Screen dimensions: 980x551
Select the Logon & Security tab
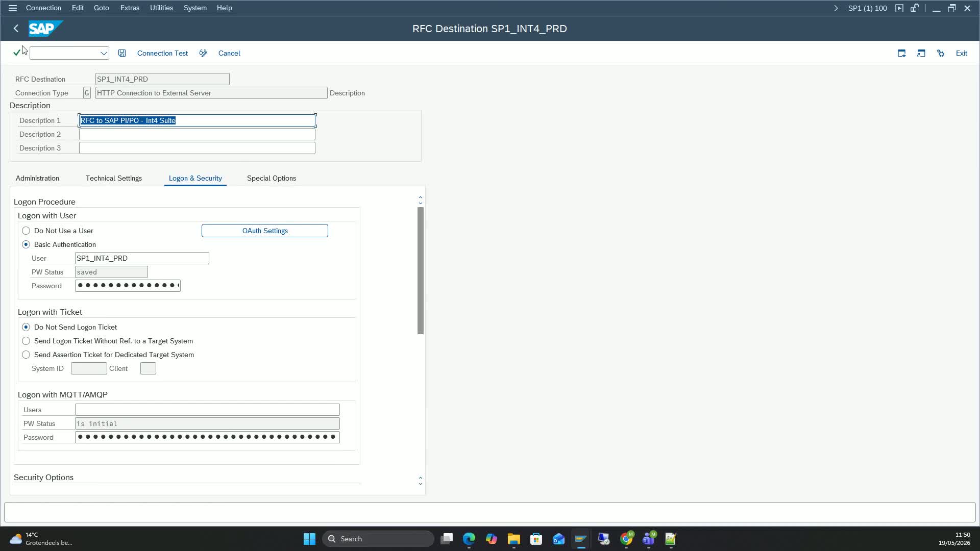click(195, 178)
